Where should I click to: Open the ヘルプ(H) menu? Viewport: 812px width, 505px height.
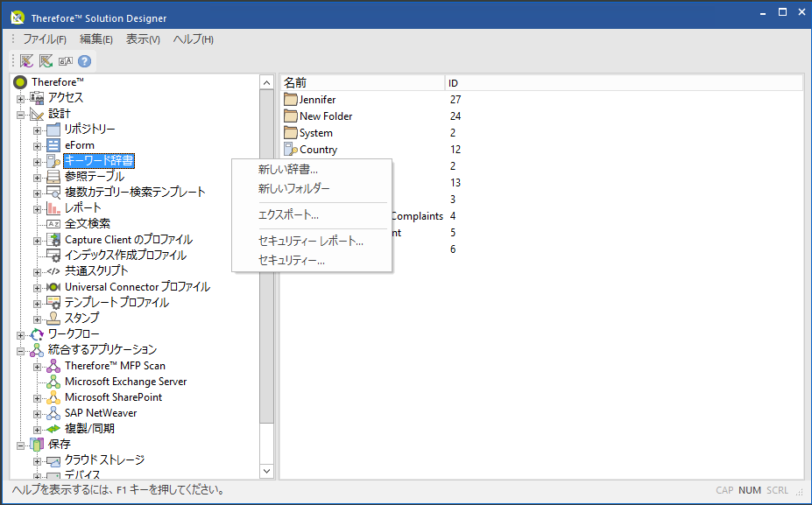194,39
